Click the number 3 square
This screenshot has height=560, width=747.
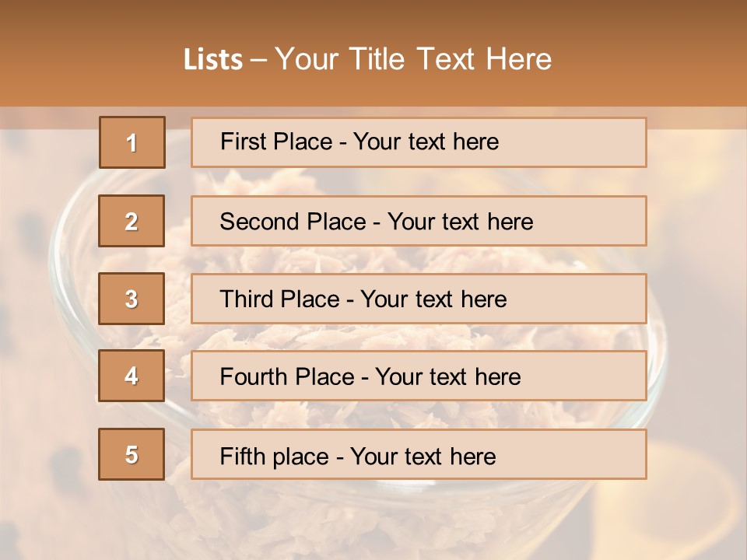132,299
